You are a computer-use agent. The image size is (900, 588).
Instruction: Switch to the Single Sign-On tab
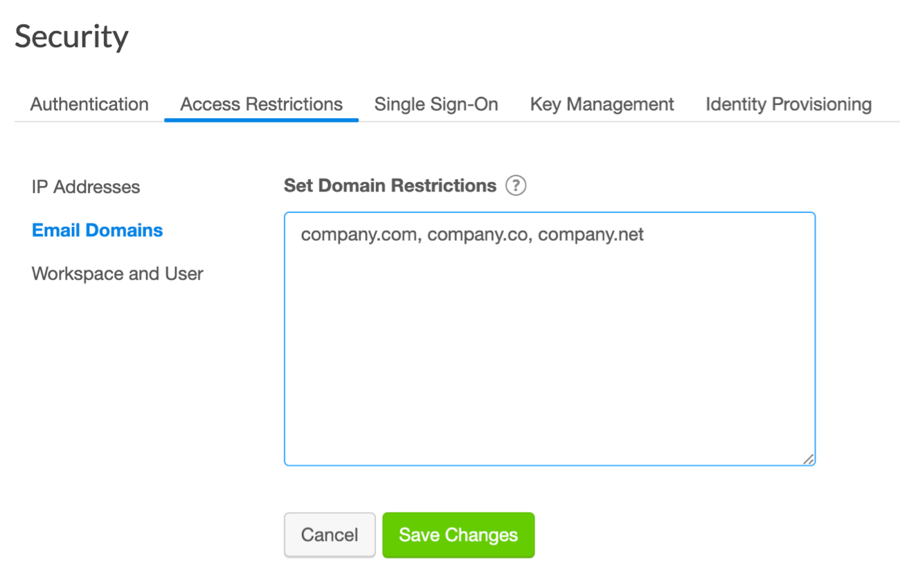coord(436,104)
